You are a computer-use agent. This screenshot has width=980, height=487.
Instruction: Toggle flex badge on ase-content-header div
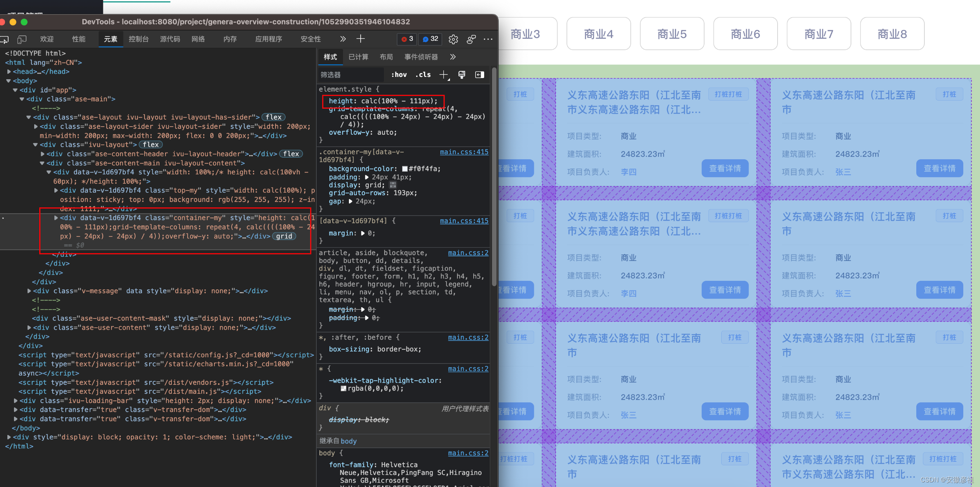291,154
